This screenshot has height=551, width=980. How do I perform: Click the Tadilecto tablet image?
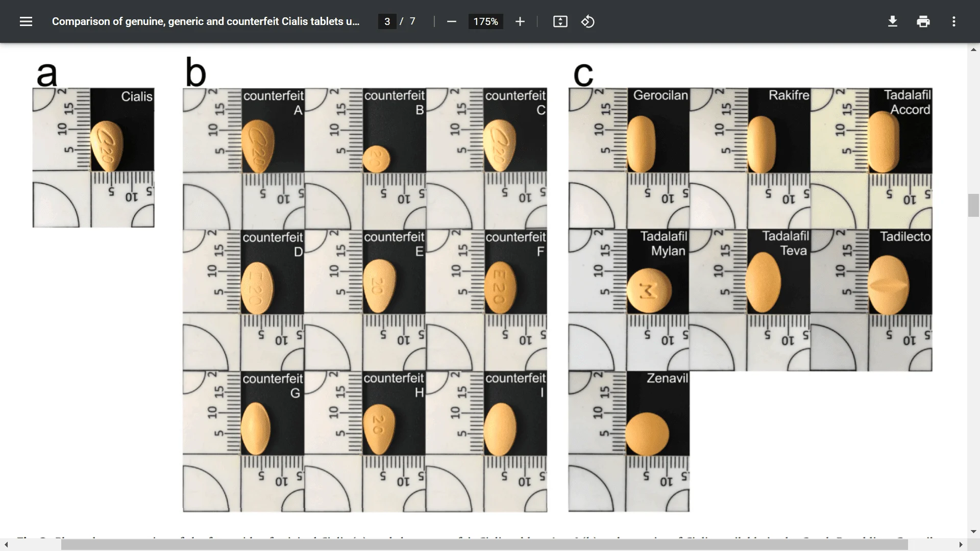(x=888, y=285)
